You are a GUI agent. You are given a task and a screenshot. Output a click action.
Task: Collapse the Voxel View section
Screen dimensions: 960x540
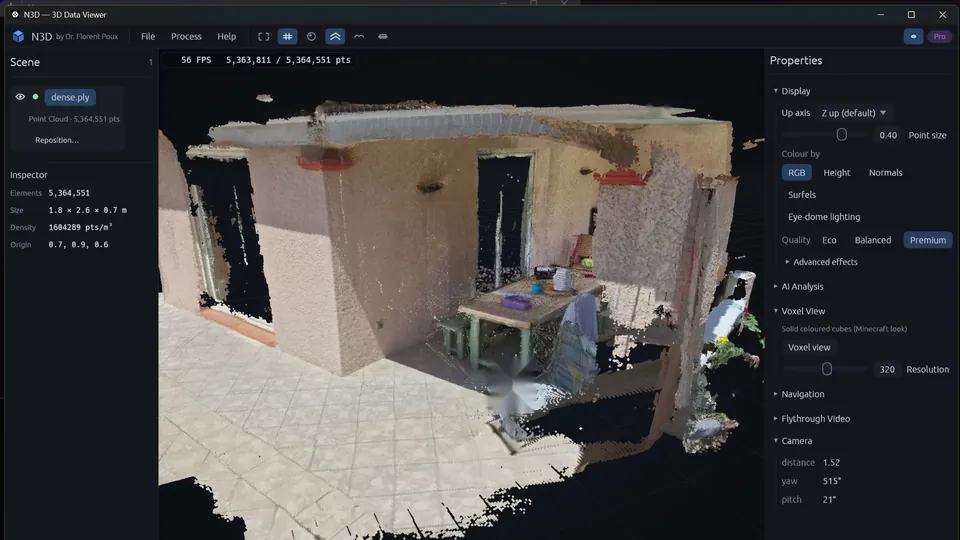[x=799, y=311]
